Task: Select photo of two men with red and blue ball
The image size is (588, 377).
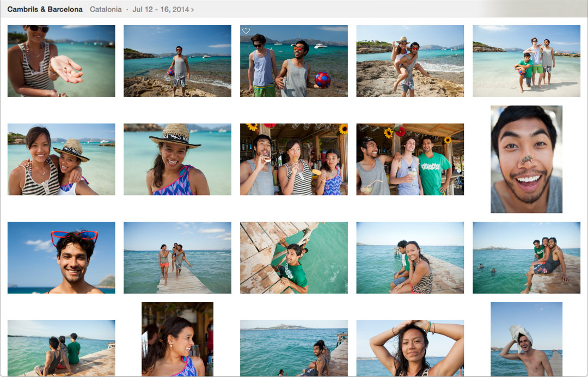Action: click(x=294, y=61)
